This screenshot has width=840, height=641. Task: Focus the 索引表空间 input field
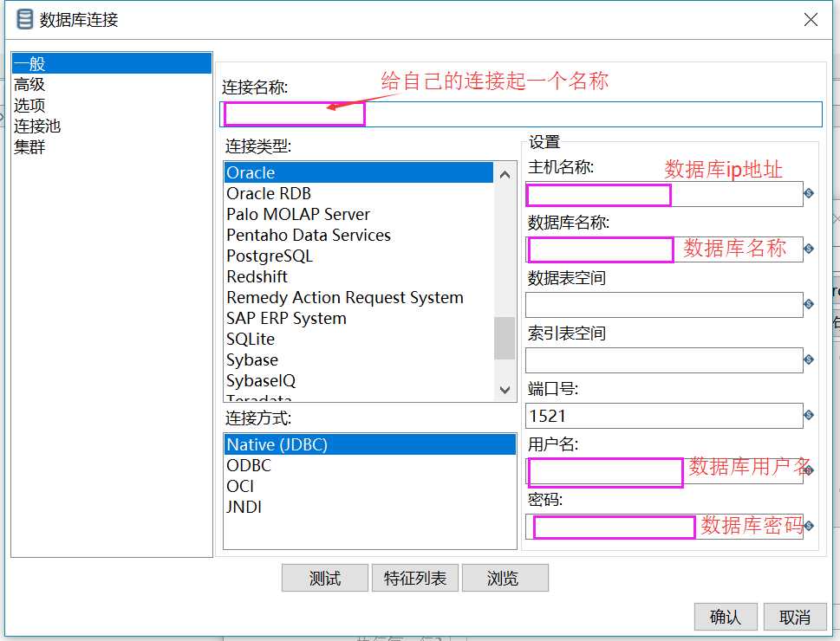tap(664, 360)
